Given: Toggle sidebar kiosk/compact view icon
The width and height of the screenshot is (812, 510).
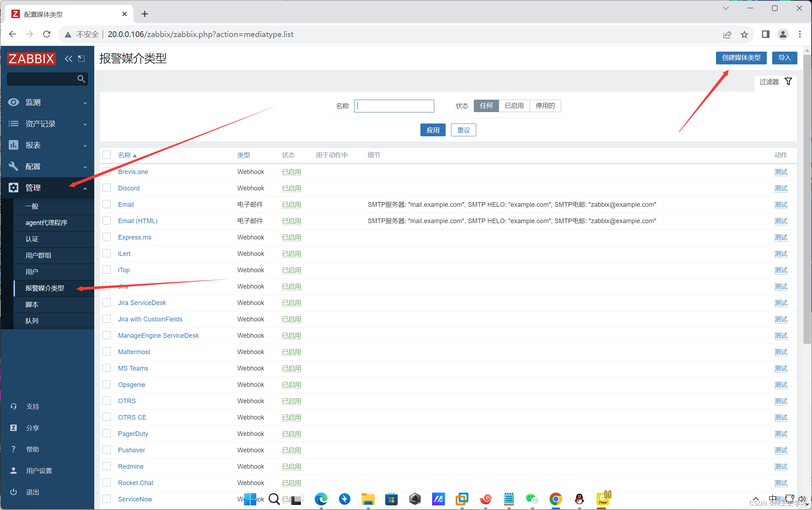Looking at the screenshot, I should pyautogui.click(x=81, y=59).
